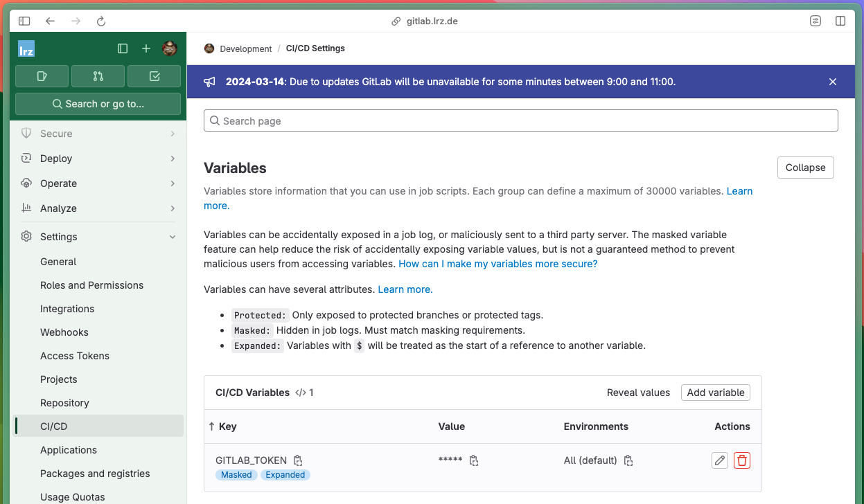Open the create new plus menu

pyautogui.click(x=146, y=48)
